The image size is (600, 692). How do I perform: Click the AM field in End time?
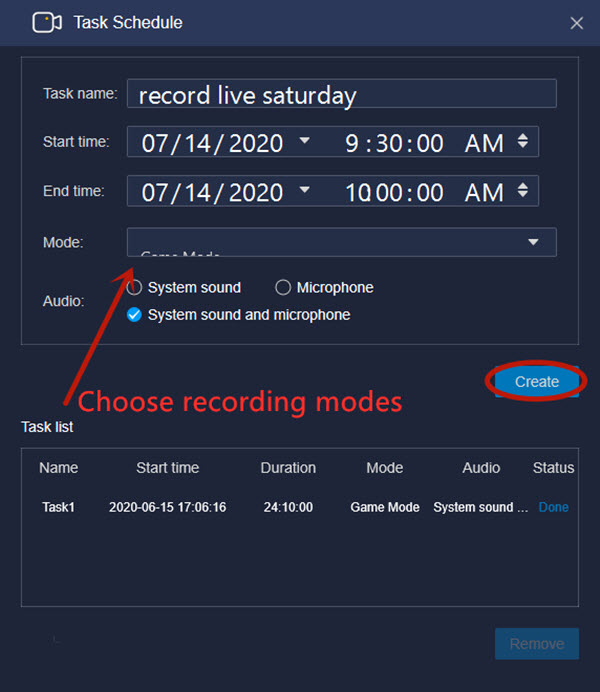point(484,193)
